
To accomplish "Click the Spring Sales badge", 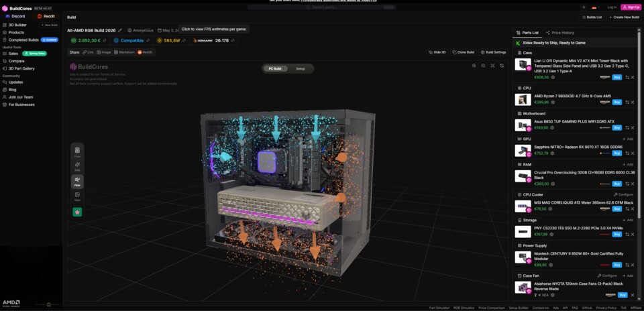I will 34,54.
